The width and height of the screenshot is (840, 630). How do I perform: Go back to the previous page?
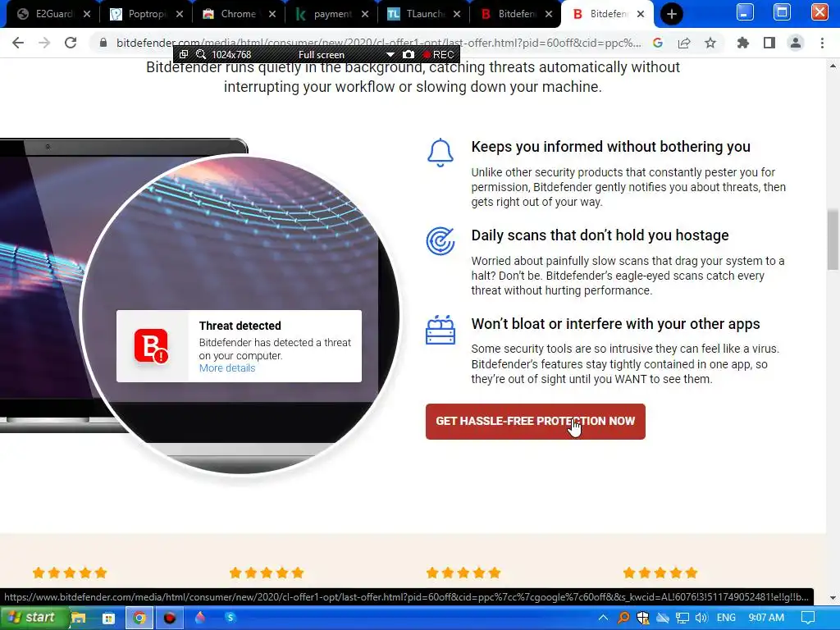click(x=18, y=43)
